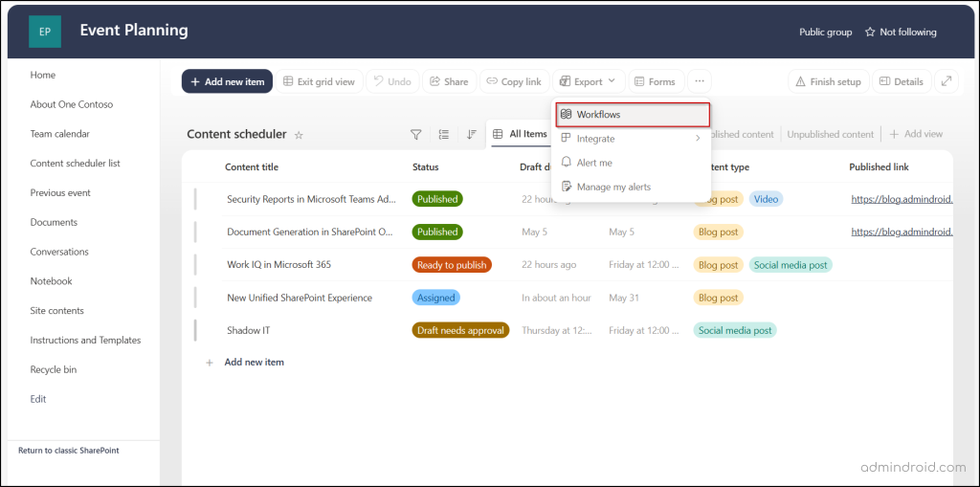Click the EP site logo tile

45,32
